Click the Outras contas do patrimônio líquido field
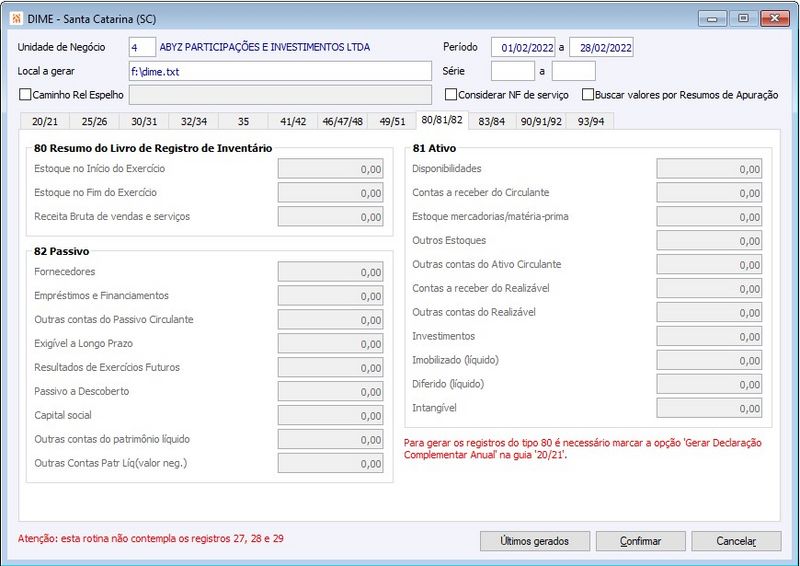800x566 pixels. pos(331,440)
